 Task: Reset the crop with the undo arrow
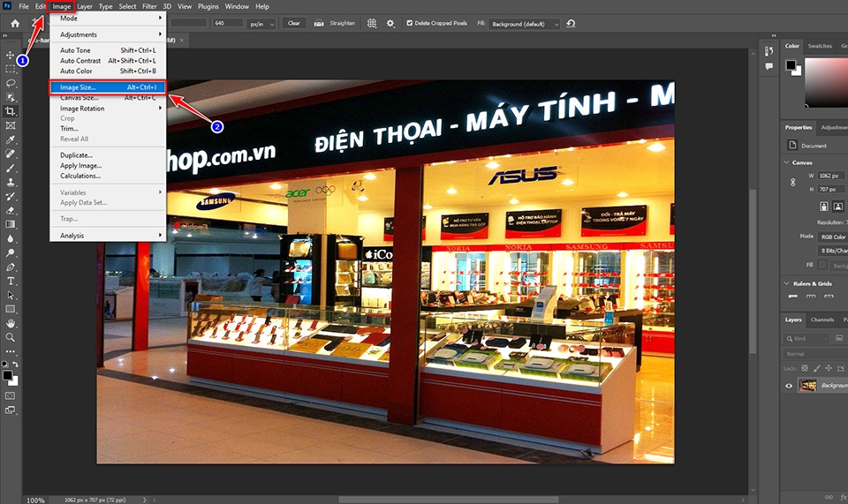(x=571, y=23)
